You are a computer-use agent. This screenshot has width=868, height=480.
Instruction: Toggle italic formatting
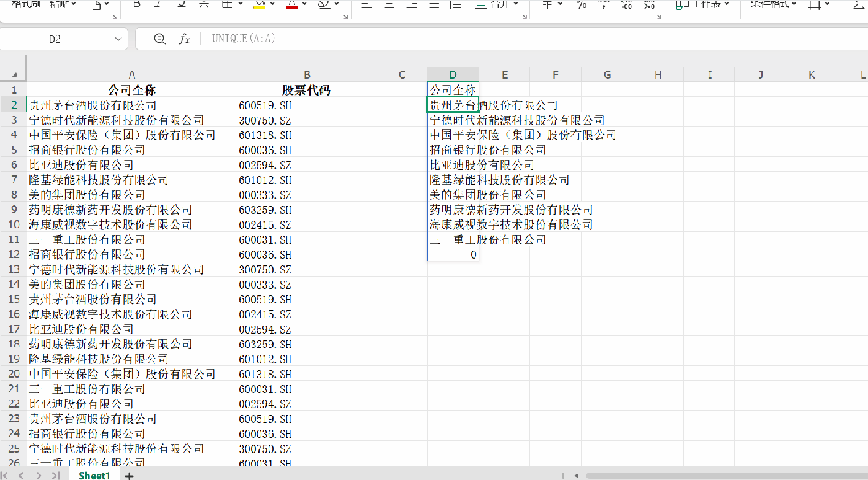click(x=158, y=5)
